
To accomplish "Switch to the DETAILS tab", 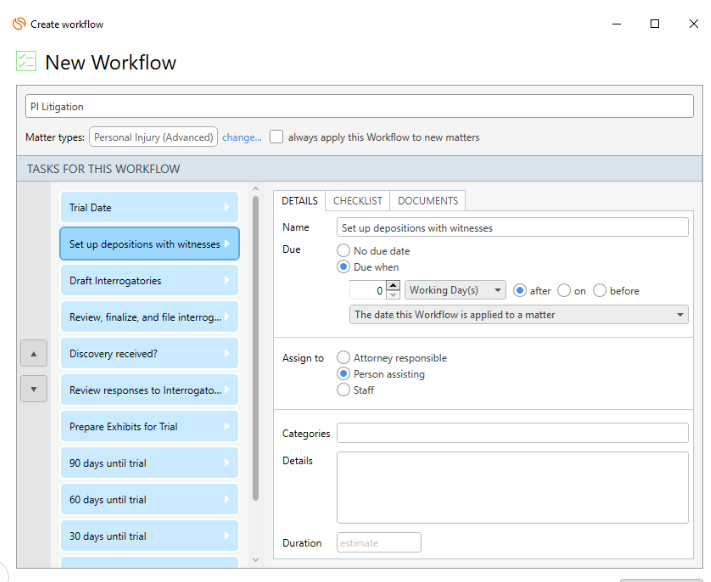I will [299, 201].
